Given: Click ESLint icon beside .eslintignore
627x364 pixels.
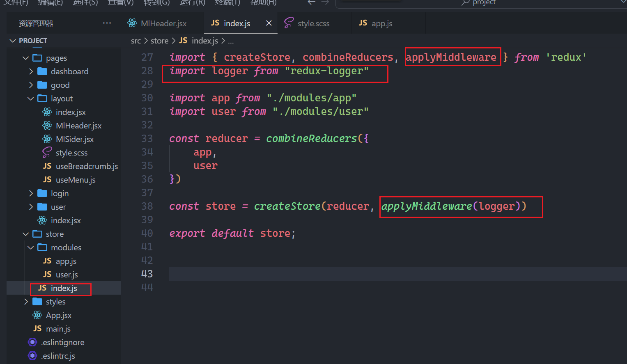Looking at the screenshot, I should [32, 342].
